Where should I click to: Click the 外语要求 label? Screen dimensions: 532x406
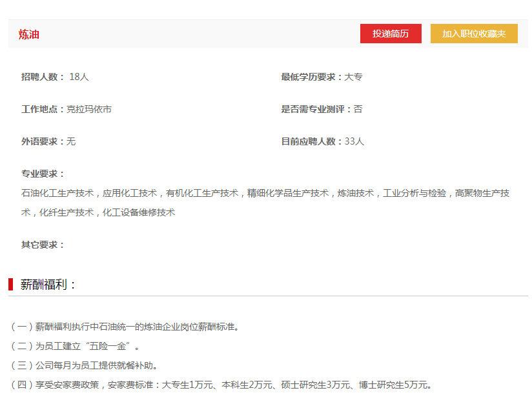coord(43,141)
